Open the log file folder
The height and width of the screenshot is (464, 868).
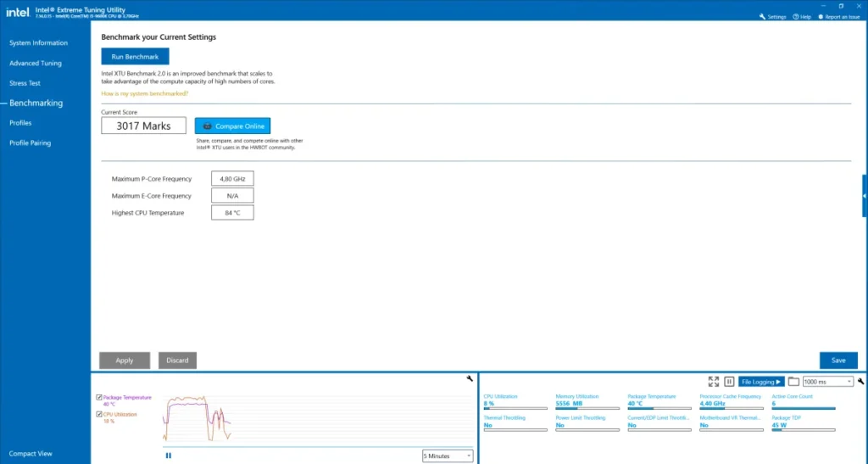point(793,382)
